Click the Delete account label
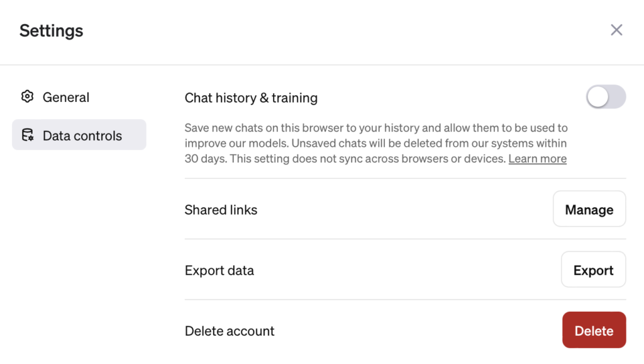Screen dimensions: 644x364 tap(230, 331)
